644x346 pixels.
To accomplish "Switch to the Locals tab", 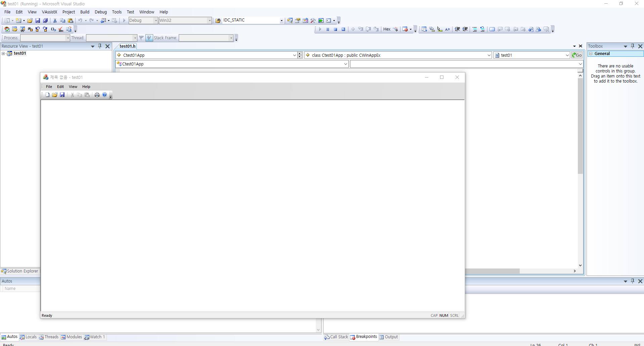I will (x=28, y=337).
